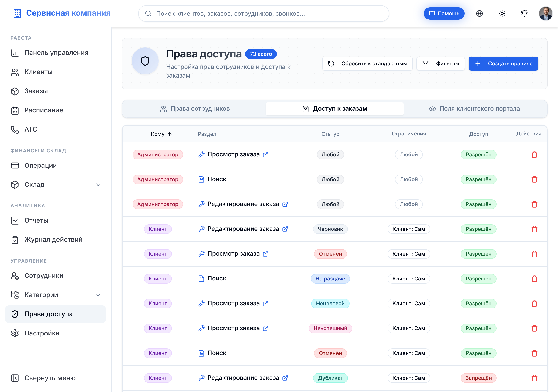Expand the Категории menu chevron
Viewport: 558px width, 392px height.
point(98,295)
